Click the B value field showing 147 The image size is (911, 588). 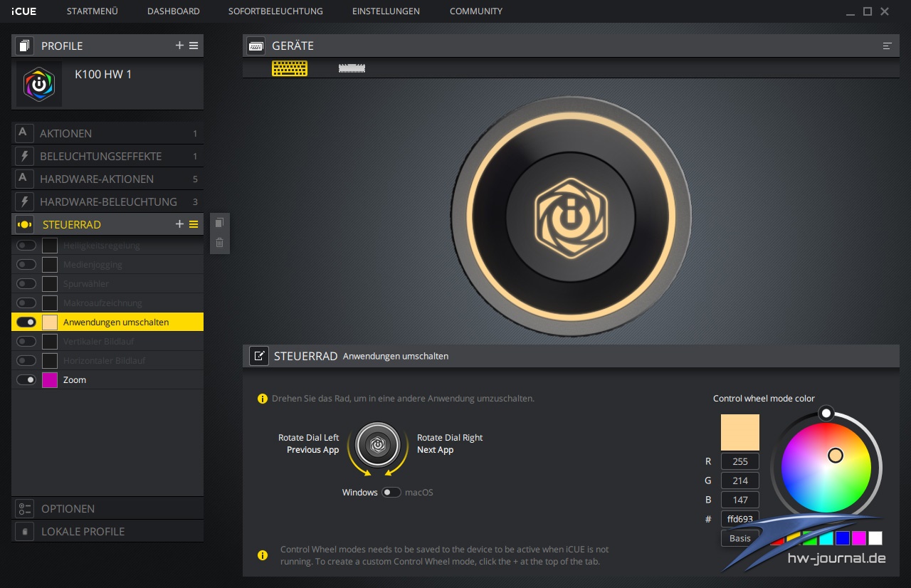(x=740, y=500)
